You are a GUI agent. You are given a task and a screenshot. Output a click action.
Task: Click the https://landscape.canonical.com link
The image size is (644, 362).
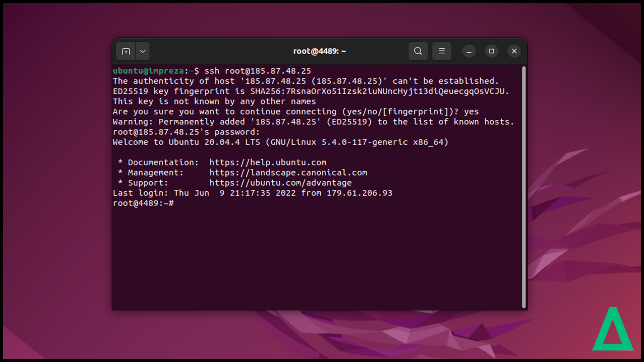click(288, 173)
